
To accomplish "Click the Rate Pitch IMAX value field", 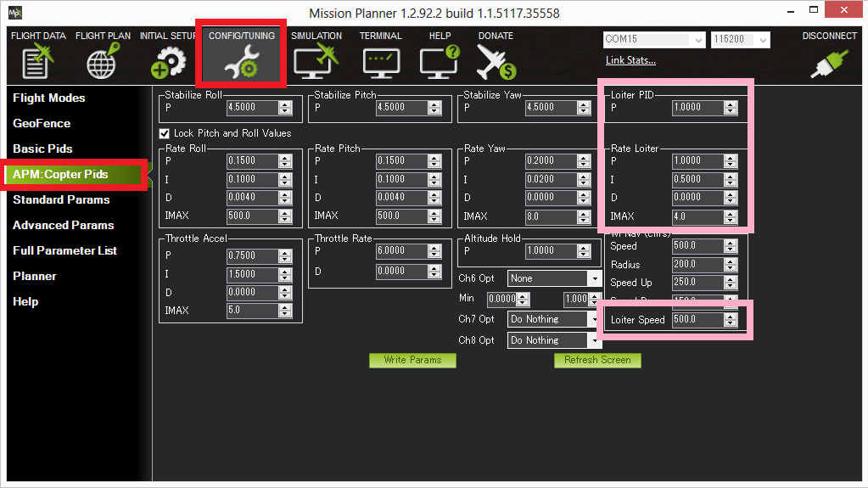I will point(402,216).
